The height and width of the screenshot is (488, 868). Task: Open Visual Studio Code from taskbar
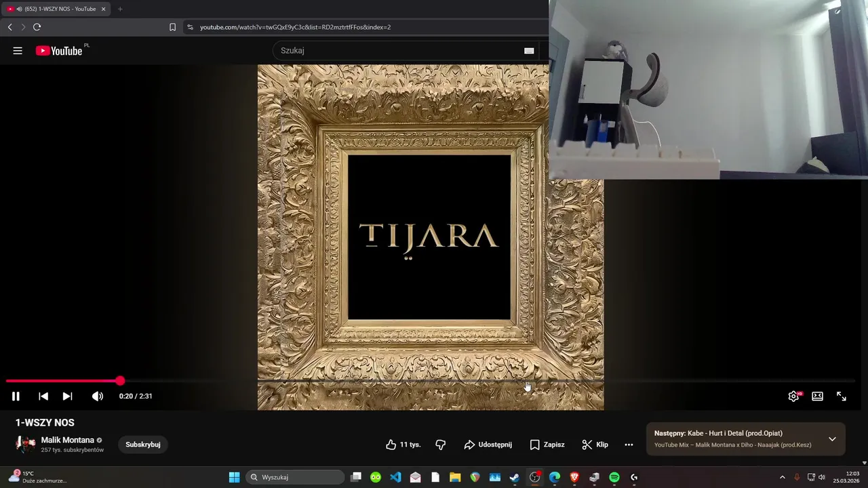pos(395,477)
